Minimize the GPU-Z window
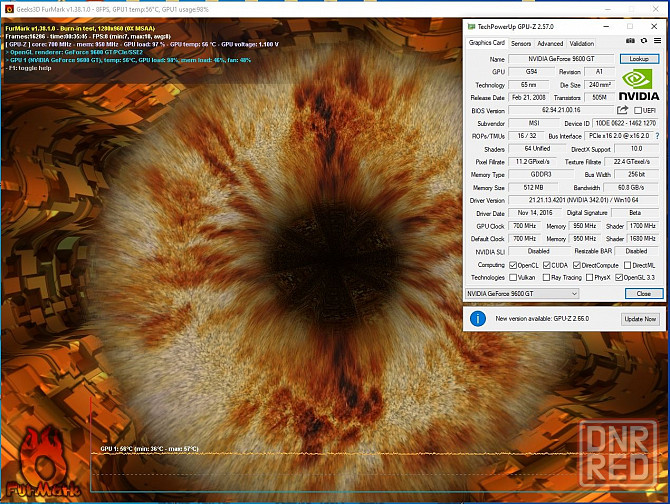Image resolution: width=670 pixels, height=504 pixels. [x=606, y=26]
